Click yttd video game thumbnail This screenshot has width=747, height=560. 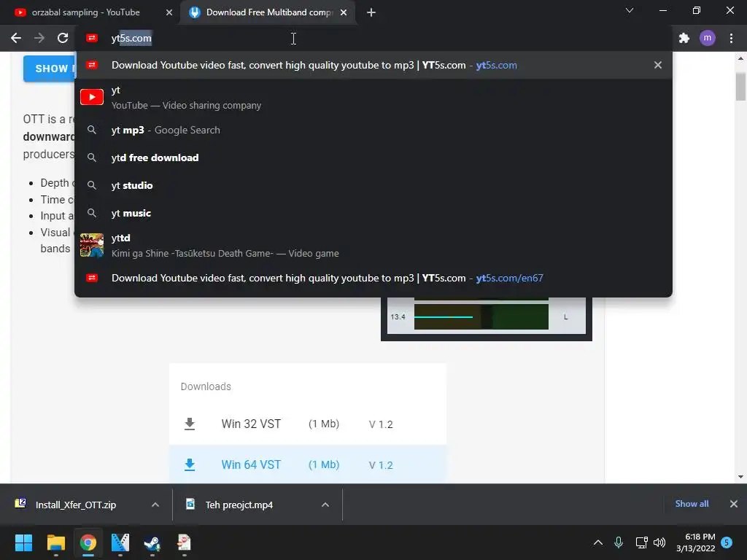[x=92, y=245]
